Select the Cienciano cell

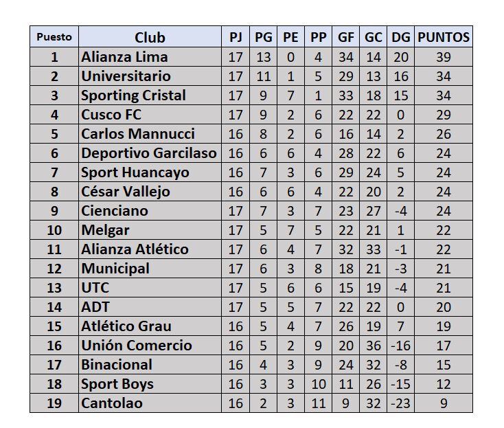pos(115,210)
